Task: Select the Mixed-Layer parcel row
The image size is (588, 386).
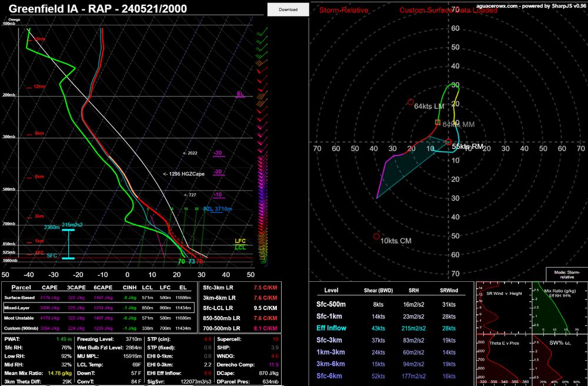Action: [x=98, y=308]
